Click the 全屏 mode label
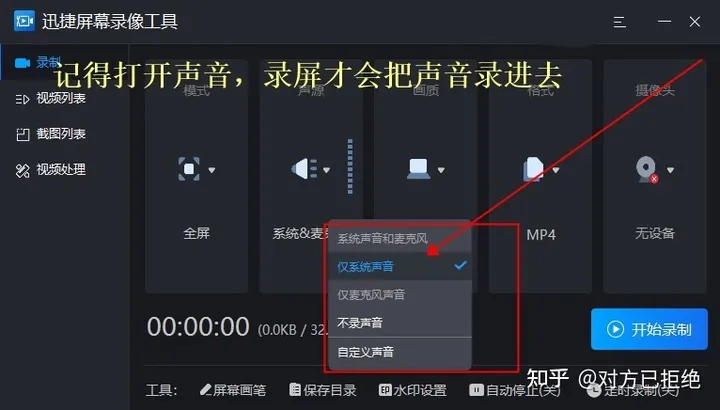720x410 pixels. click(197, 233)
